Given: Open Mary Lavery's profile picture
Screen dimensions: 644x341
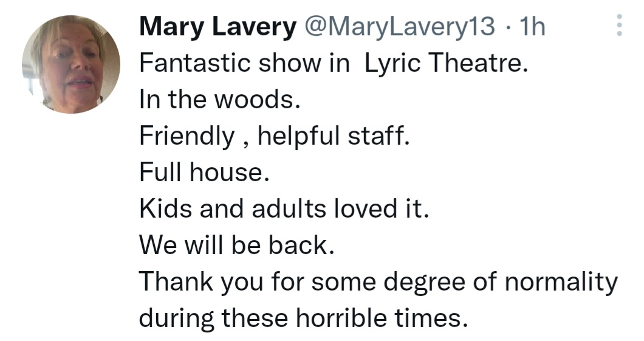Looking at the screenshot, I should (x=71, y=64).
